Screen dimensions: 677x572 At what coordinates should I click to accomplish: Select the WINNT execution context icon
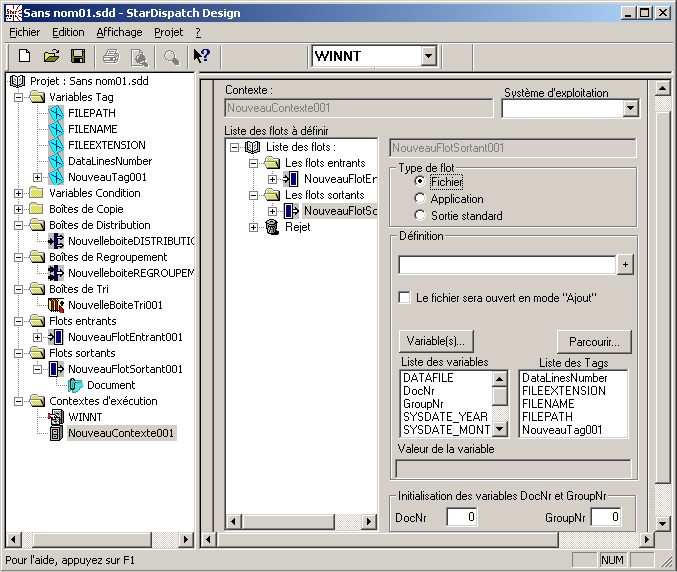pyautogui.click(x=56, y=417)
